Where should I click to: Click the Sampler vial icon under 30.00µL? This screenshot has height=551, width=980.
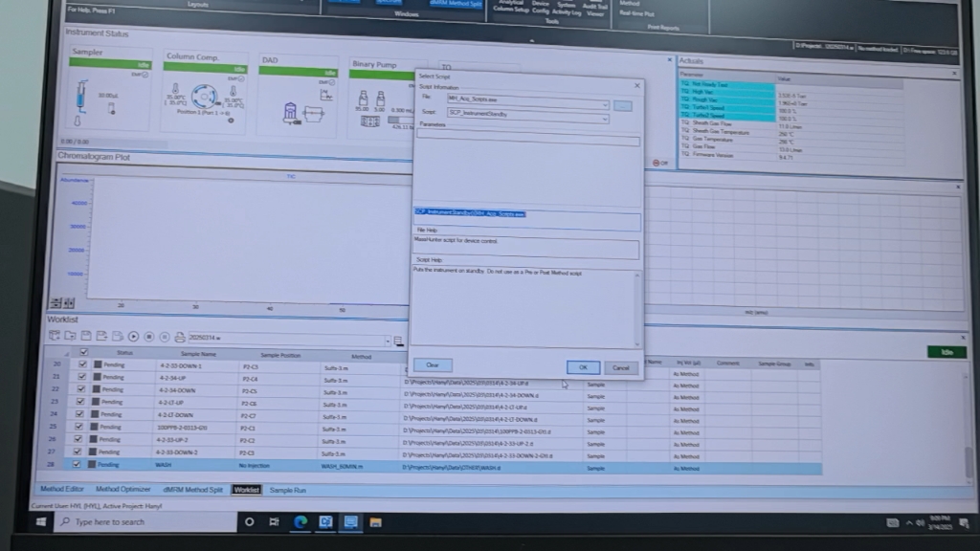(111, 108)
